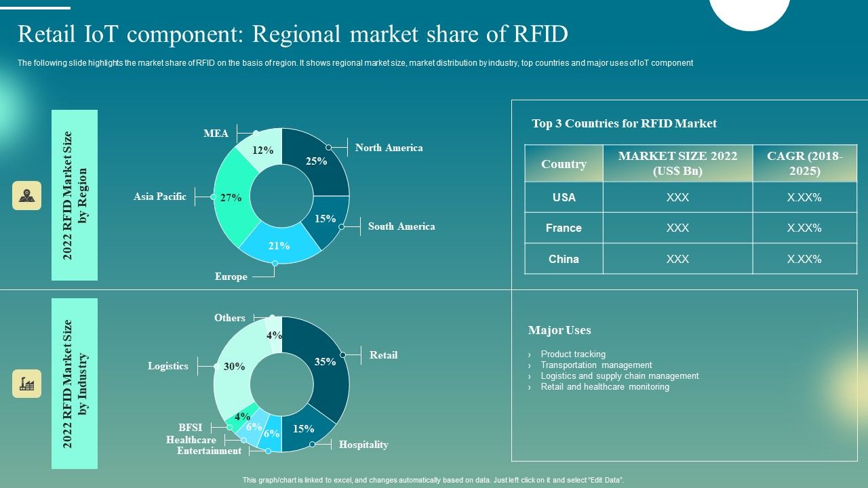Click the BFSI chart label
The image size is (868, 488).
(191, 428)
